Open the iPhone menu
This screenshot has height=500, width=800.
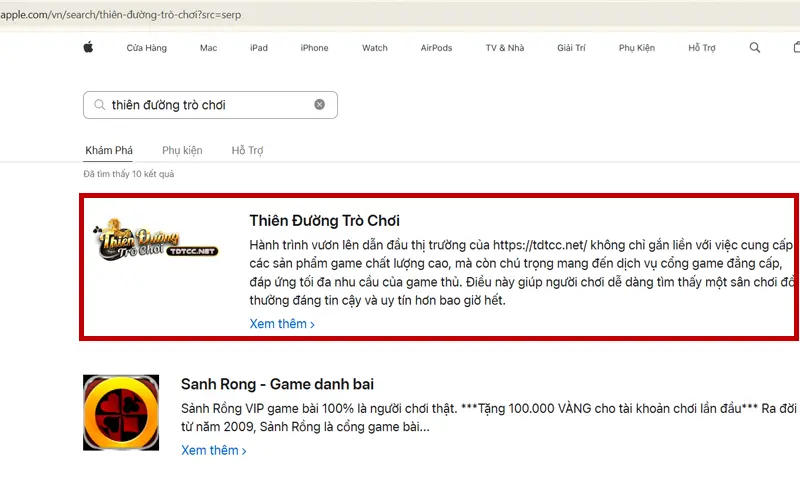(314, 48)
